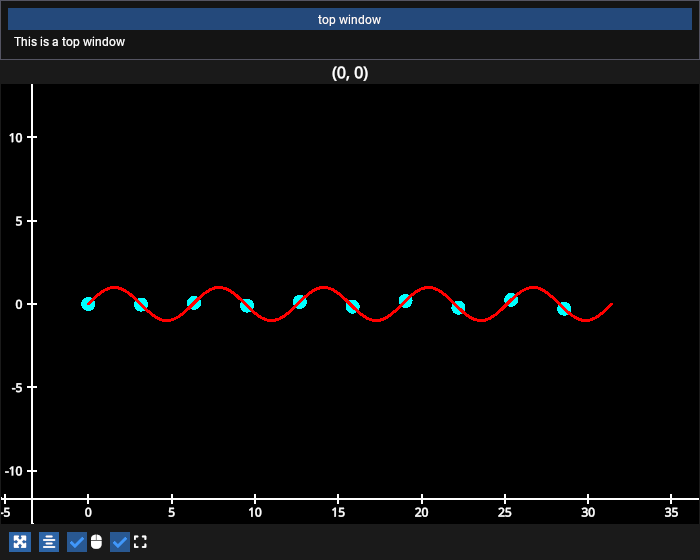Screen dimensions: 700x560
Task: Click the y-axis label -5
Action: coord(17,388)
